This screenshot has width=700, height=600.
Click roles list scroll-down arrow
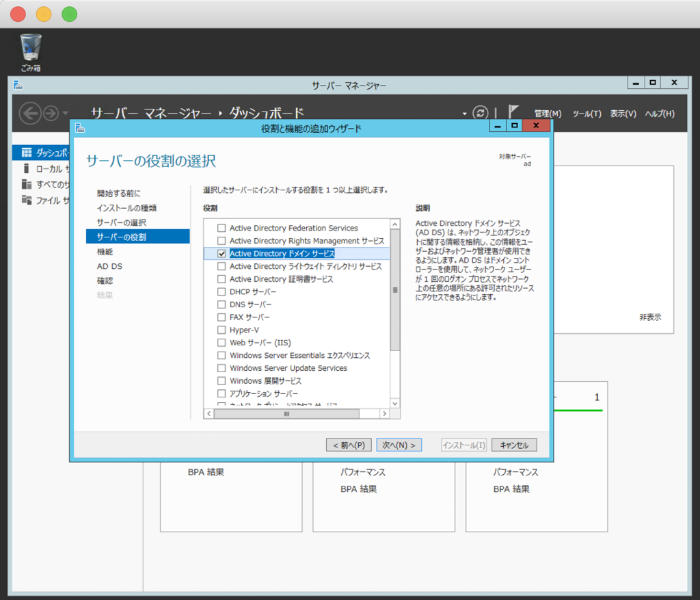394,403
